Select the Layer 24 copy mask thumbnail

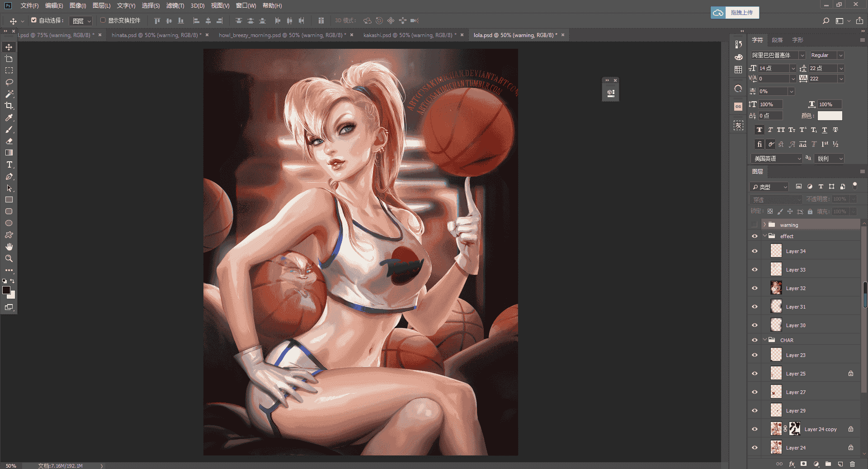coord(795,429)
